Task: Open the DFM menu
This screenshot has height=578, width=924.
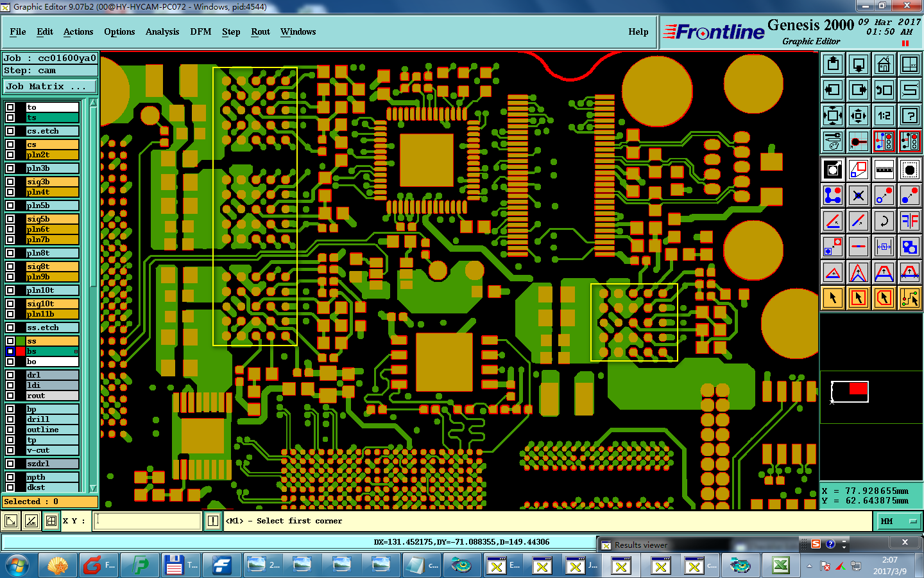Action: pyautogui.click(x=200, y=31)
